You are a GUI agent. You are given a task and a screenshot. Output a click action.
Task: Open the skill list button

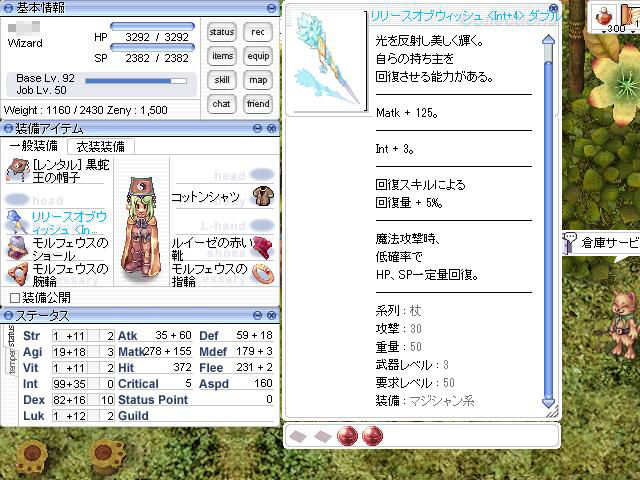click(222, 80)
